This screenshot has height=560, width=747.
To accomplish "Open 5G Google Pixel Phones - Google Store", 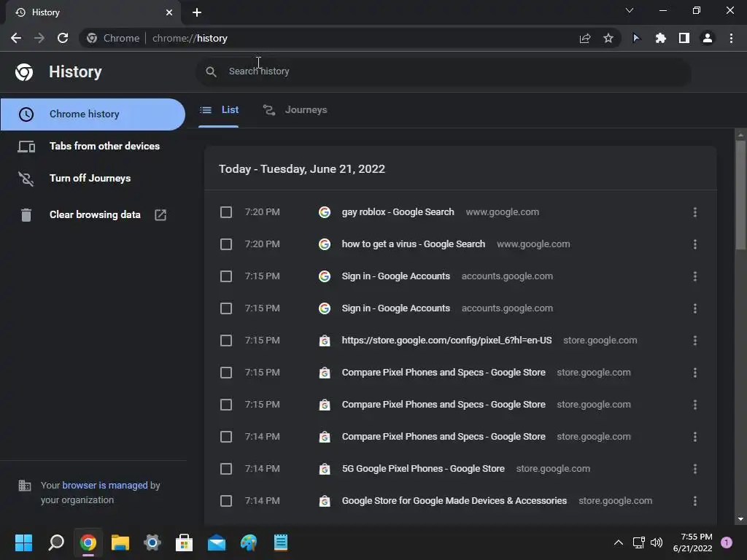I will tap(423, 469).
